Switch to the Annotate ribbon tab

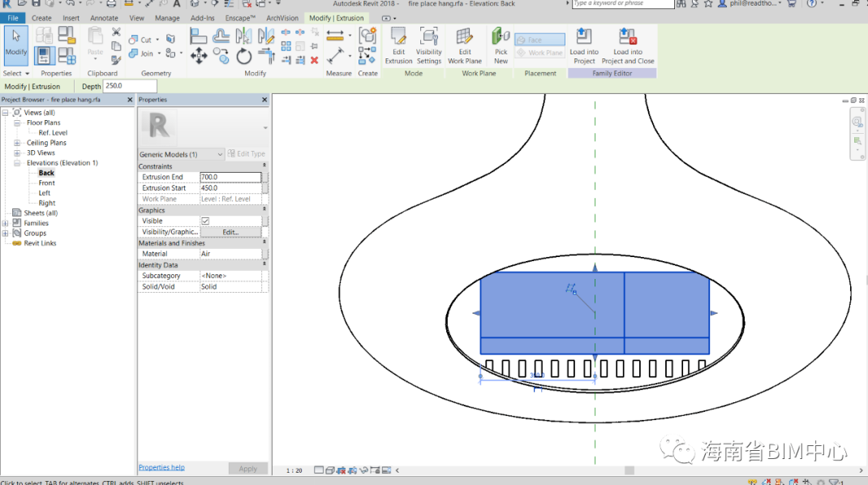(104, 18)
